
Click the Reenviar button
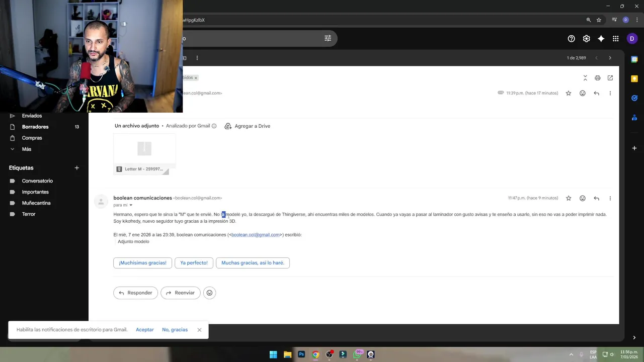coord(181,293)
